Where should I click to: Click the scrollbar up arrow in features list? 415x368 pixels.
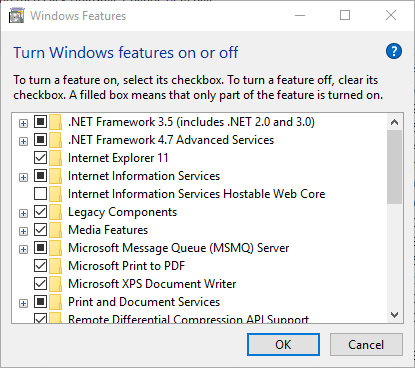395,122
